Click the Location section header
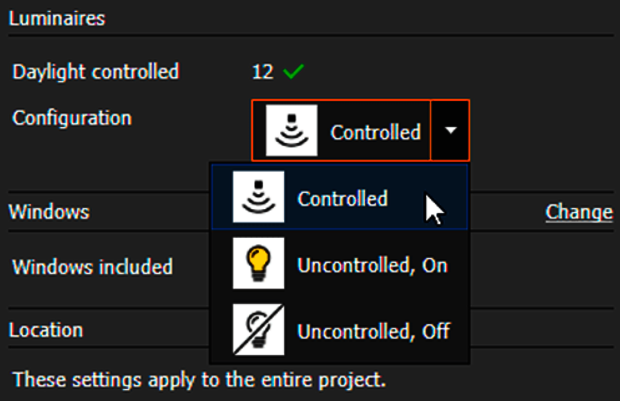620x401 pixels. (45, 329)
